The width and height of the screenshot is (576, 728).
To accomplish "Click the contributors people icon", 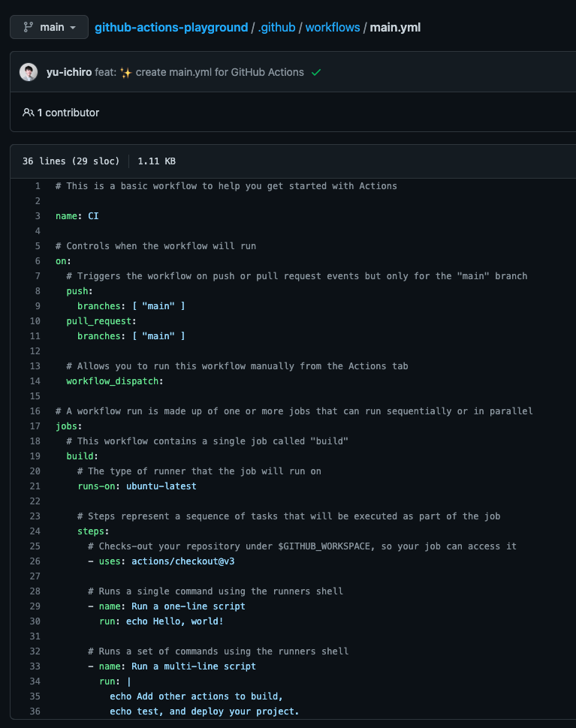I will tap(28, 112).
